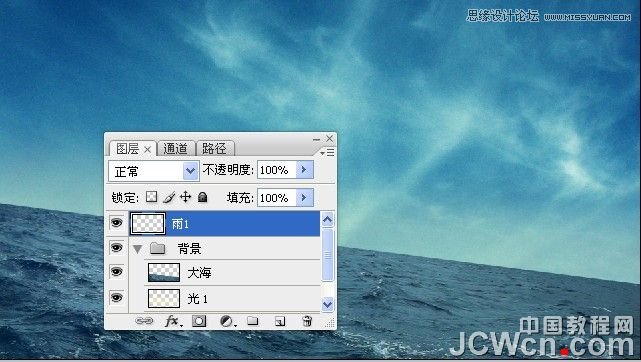Click layer list scroll up arrow
The image size is (641, 362).
[327, 220]
